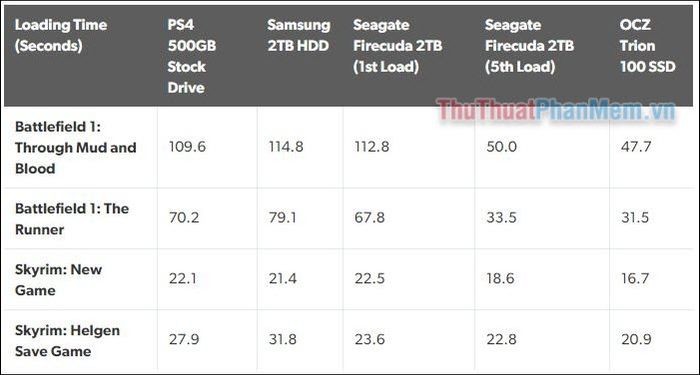This screenshot has height=375, width=700.
Task: Select Seagate Firecuda 2TB (1st Load) header
Action: tap(397, 46)
